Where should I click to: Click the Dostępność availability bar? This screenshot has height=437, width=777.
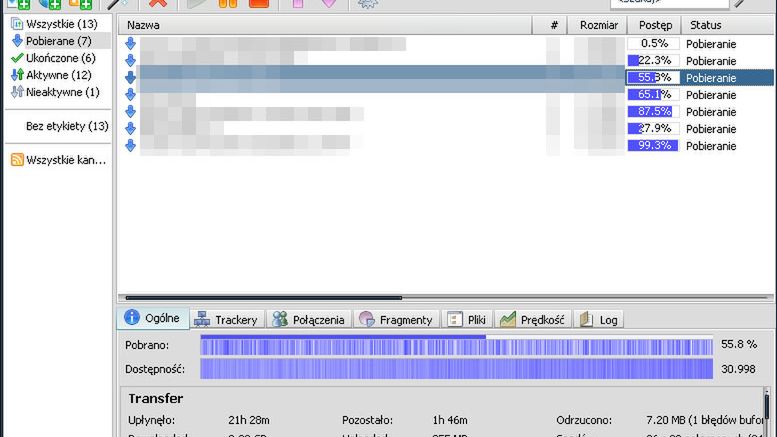[456, 369]
